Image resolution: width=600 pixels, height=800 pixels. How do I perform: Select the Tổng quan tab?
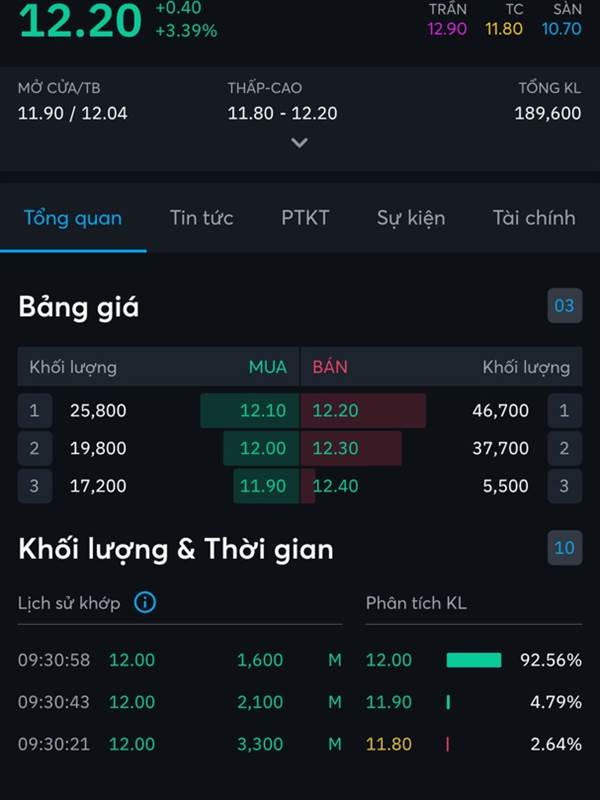tap(73, 218)
